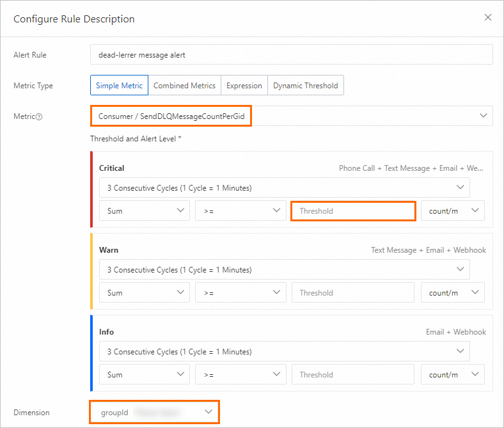Open the Expression tab
This screenshot has width=504, height=428.
[x=244, y=86]
